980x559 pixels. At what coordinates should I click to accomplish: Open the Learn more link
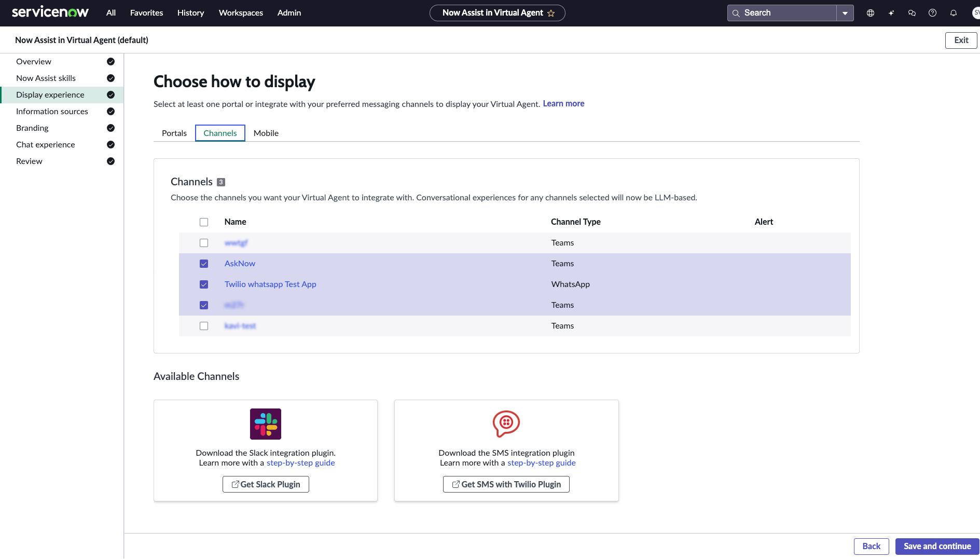pos(563,104)
